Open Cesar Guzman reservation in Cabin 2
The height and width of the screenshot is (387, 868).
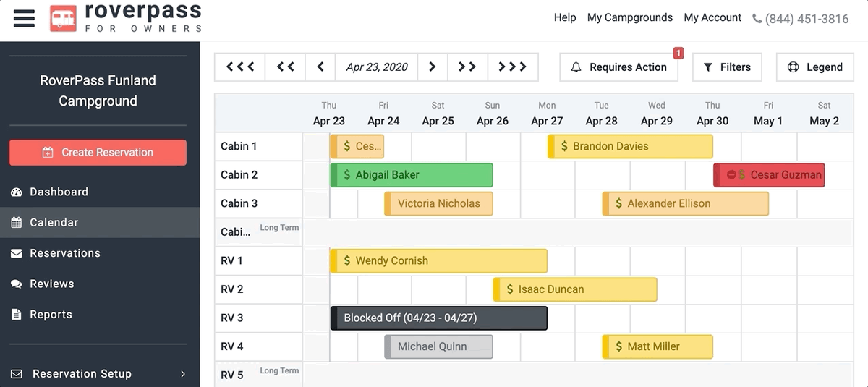769,174
